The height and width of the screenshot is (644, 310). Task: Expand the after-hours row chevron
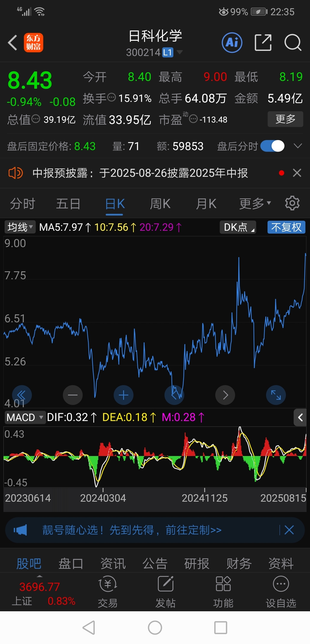298,146
